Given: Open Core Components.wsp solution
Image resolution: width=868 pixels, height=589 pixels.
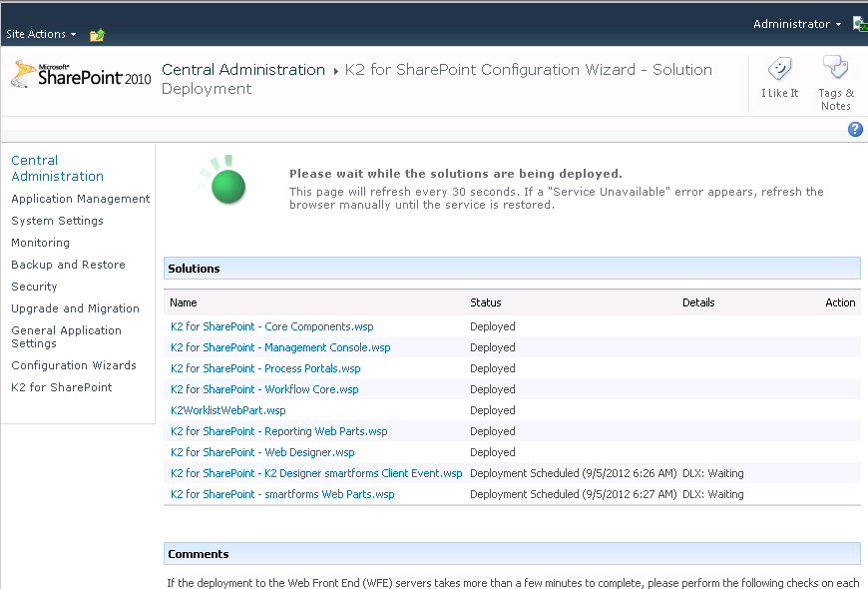Looking at the screenshot, I should 271,326.
